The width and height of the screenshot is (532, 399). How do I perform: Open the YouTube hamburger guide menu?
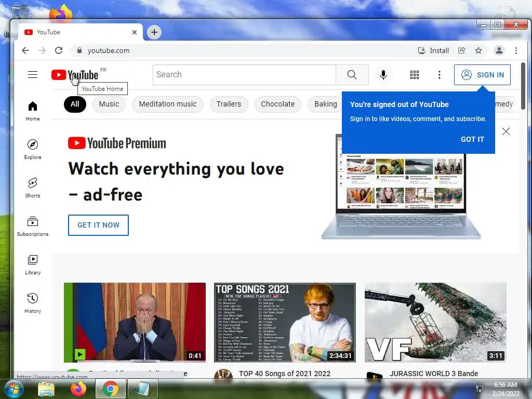pos(33,75)
